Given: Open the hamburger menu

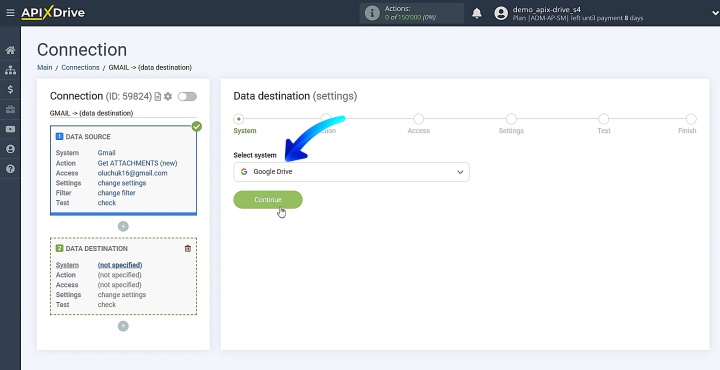Looking at the screenshot, I should click(x=10, y=13).
